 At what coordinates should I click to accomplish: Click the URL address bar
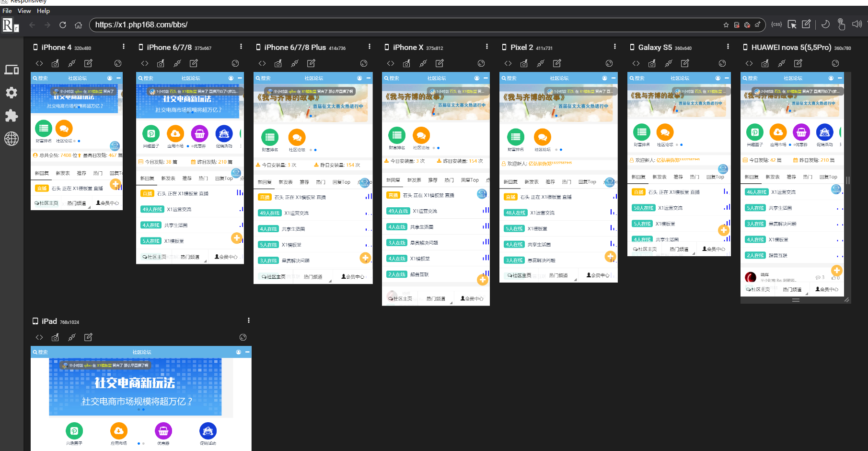[383, 25]
